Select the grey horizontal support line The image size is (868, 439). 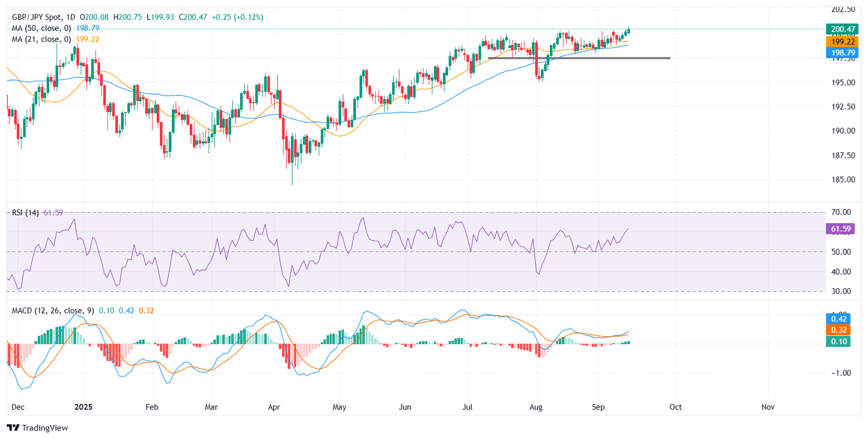coord(579,58)
